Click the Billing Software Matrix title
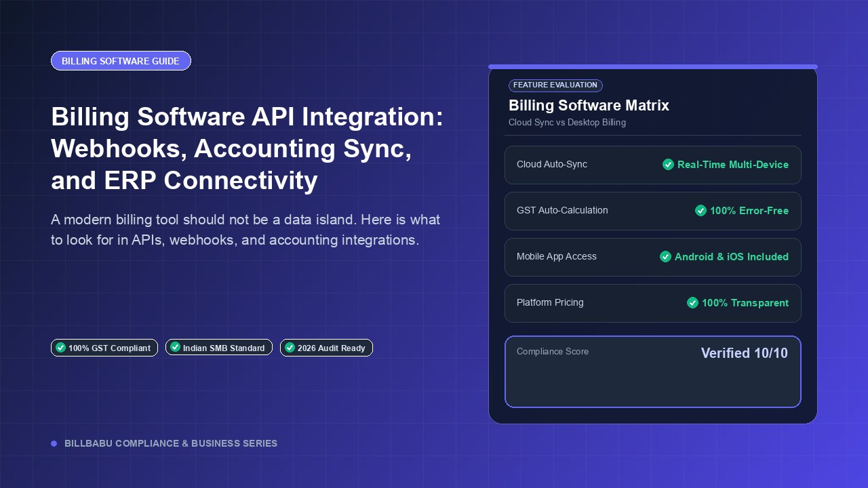Image resolution: width=868 pixels, height=488 pixels. tap(589, 106)
